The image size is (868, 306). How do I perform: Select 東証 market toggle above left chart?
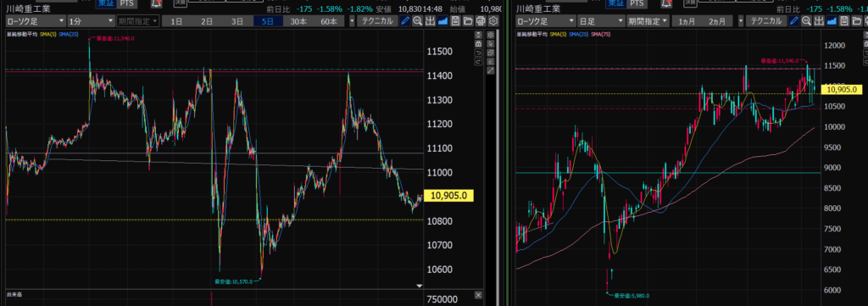(x=107, y=3)
